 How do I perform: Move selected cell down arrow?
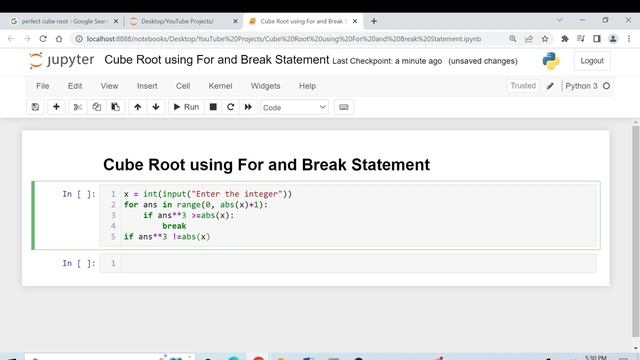pos(156,107)
